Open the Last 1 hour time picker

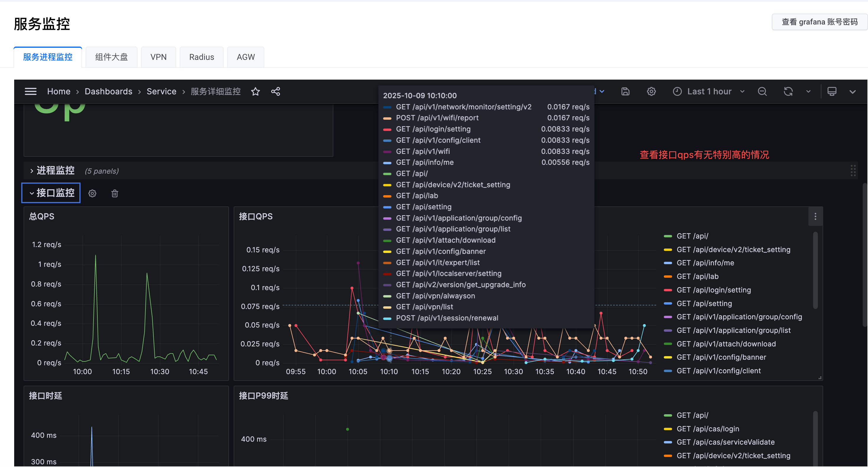coord(709,91)
